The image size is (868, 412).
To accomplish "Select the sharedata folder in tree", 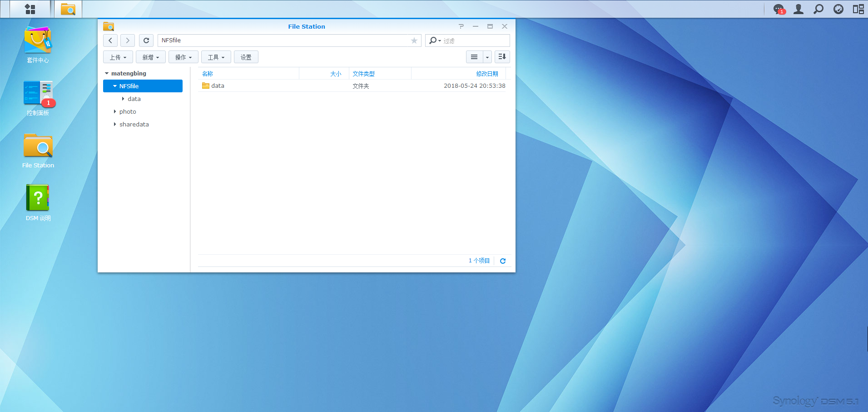I will [134, 124].
